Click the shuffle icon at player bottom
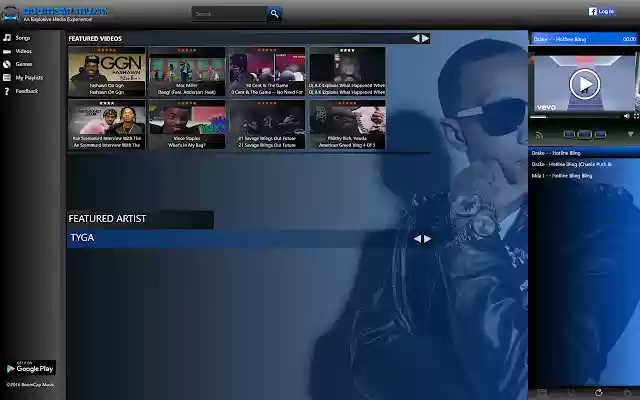The image size is (640, 400). pyautogui.click(x=571, y=393)
